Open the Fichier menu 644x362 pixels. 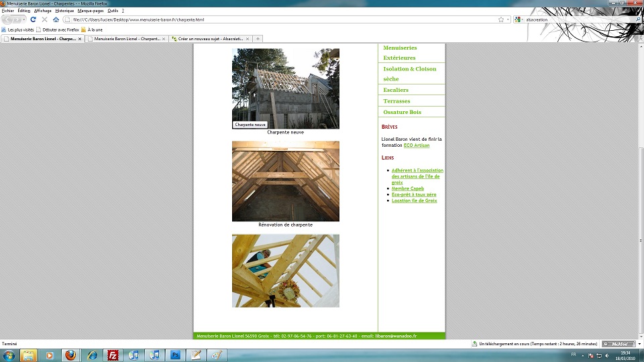pos(8,11)
